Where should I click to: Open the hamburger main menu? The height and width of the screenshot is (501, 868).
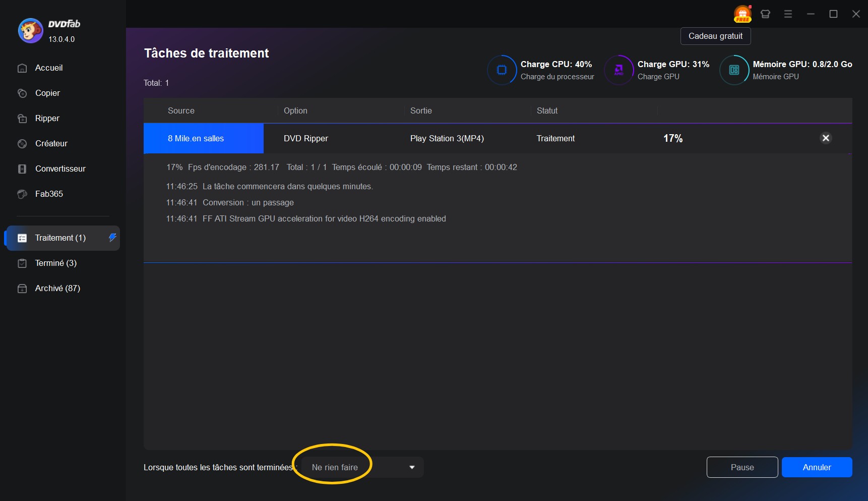coord(787,14)
